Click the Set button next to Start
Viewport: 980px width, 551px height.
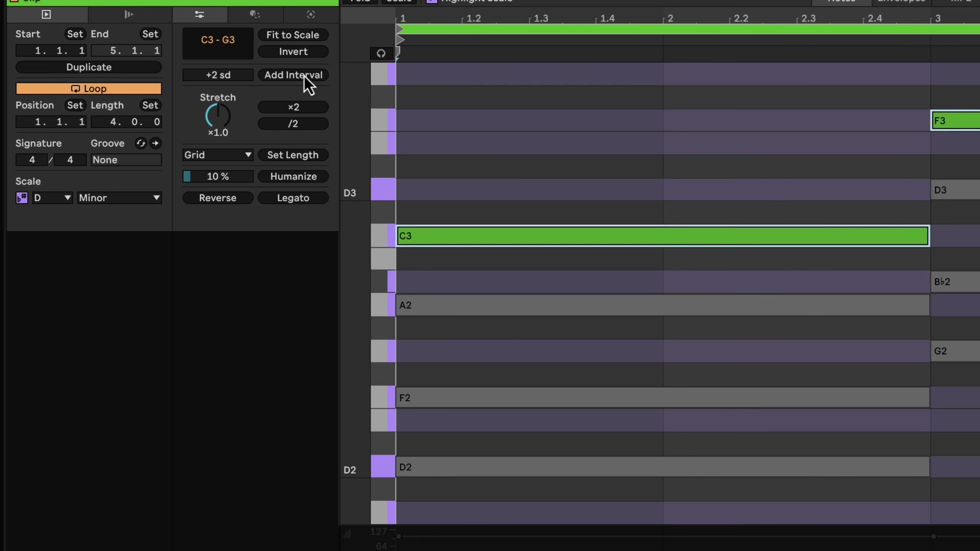click(75, 34)
